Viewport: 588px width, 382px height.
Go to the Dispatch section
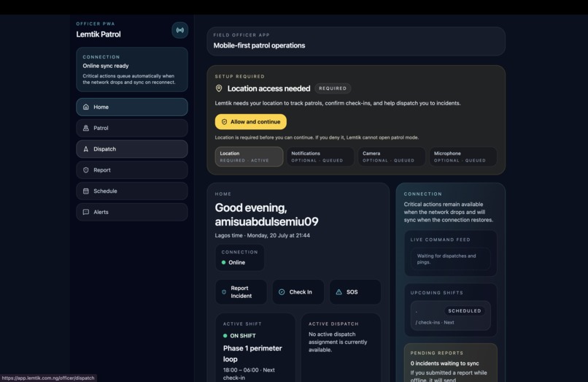click(132, 149)
